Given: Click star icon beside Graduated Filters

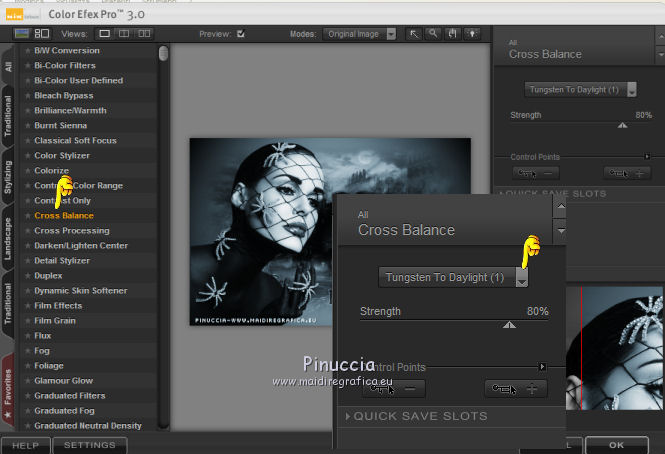Looking at the screenshot, I should coord(28,395).
